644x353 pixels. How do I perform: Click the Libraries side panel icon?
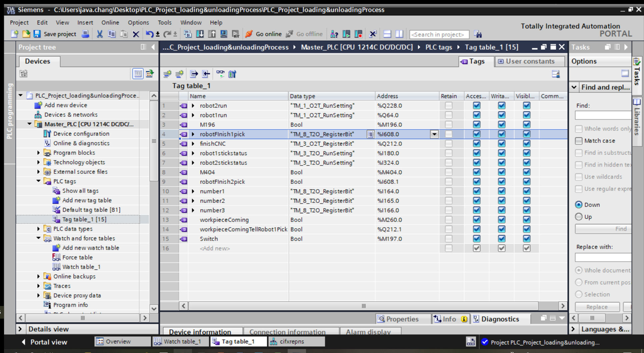point(637,101)
